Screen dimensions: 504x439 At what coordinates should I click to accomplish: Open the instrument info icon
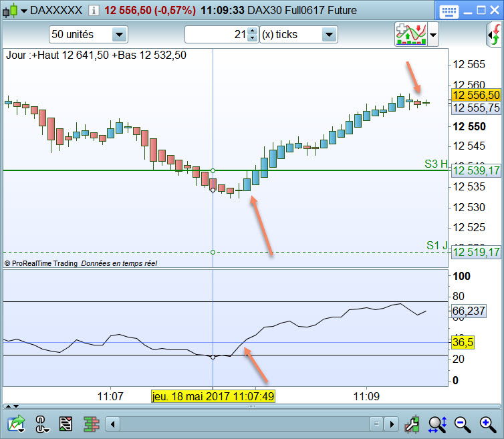click(x=94, y=11)
